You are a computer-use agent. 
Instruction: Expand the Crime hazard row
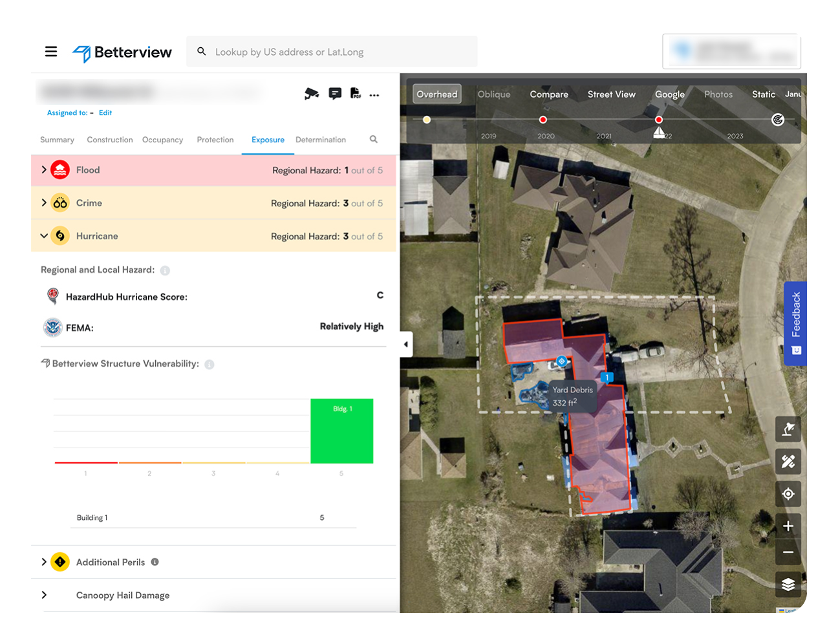[44, 203]
